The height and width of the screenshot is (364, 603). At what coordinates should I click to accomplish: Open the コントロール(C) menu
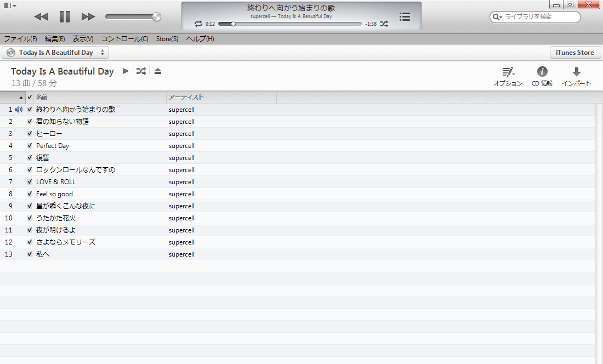[x=124, y=39]
